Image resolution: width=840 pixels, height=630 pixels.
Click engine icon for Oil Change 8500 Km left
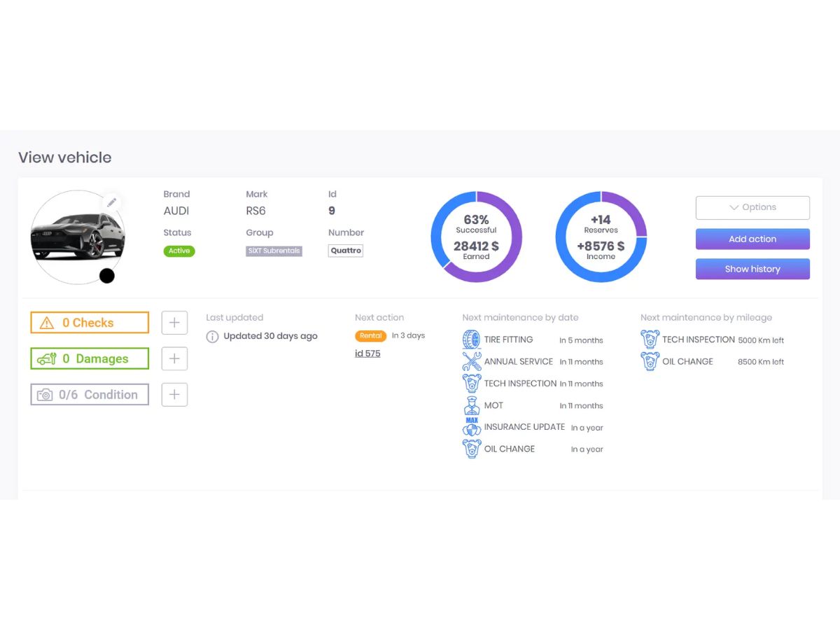pos(650,361)
